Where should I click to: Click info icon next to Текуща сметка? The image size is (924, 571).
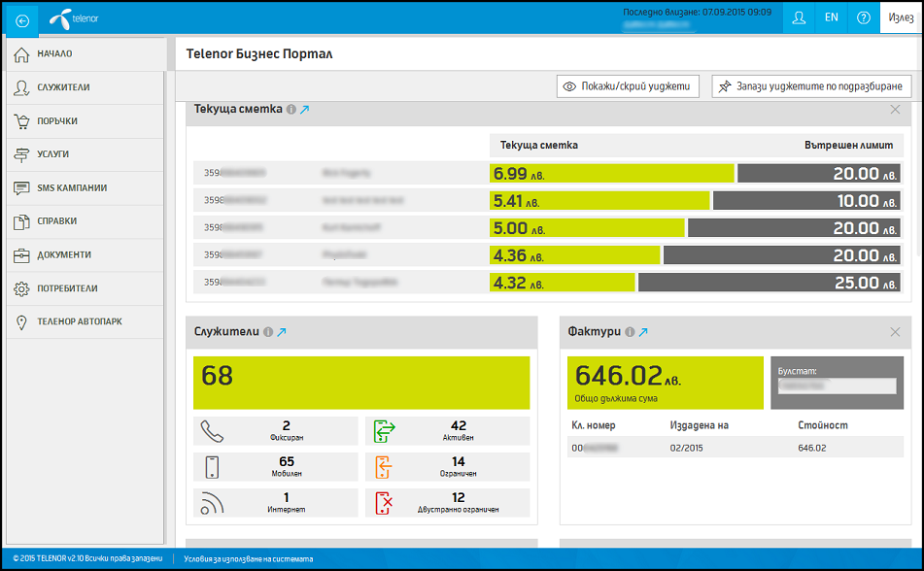pos(291,109)
